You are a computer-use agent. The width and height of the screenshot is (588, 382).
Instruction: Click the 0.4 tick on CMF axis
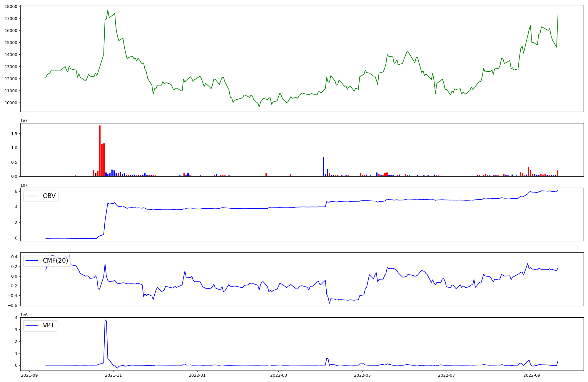(x=14, y=257)
